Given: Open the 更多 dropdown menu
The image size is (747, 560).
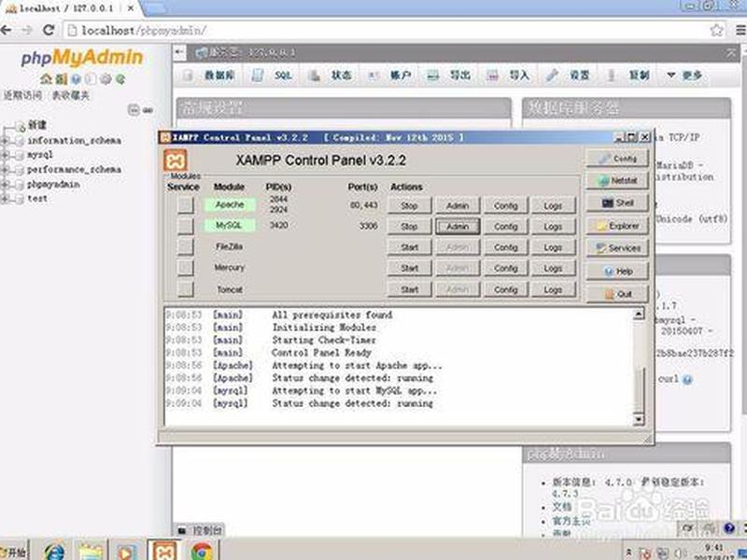Looking at the screenshot, I should tap(684, 76).
